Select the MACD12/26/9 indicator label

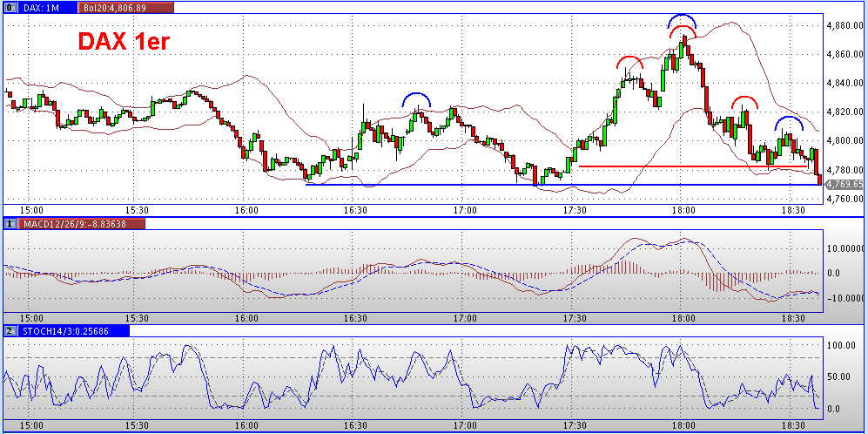[x=82, y=224]
